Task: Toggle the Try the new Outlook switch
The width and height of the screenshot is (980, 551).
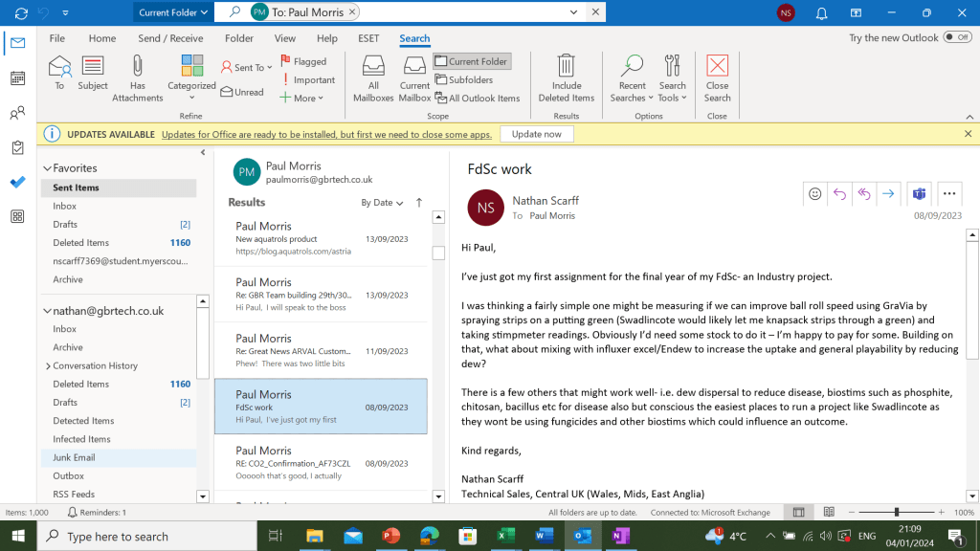Action: coord(956,37)
